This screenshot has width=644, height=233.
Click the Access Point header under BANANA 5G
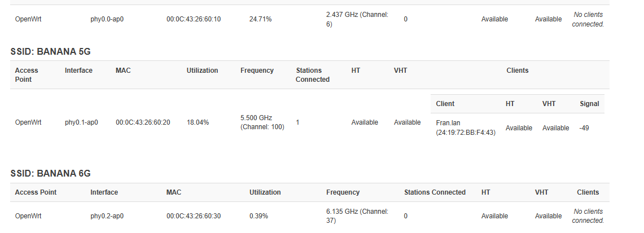point(28,75)
